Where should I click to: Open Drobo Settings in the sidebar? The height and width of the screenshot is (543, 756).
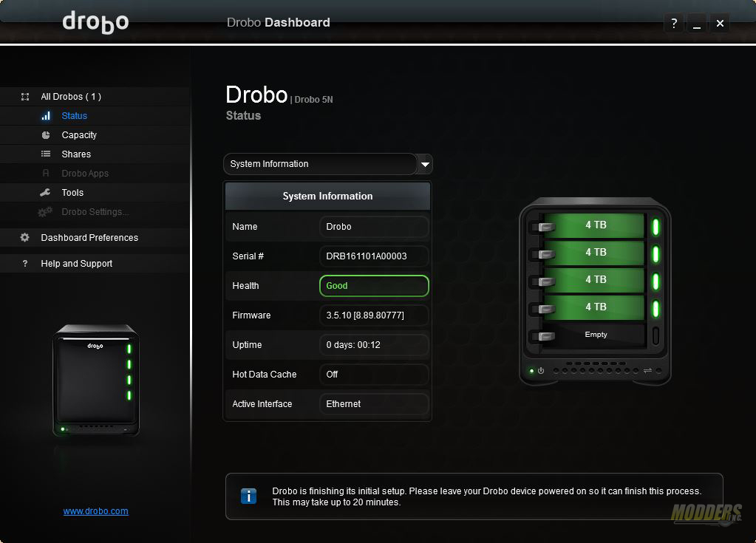[x=95, y=212]
